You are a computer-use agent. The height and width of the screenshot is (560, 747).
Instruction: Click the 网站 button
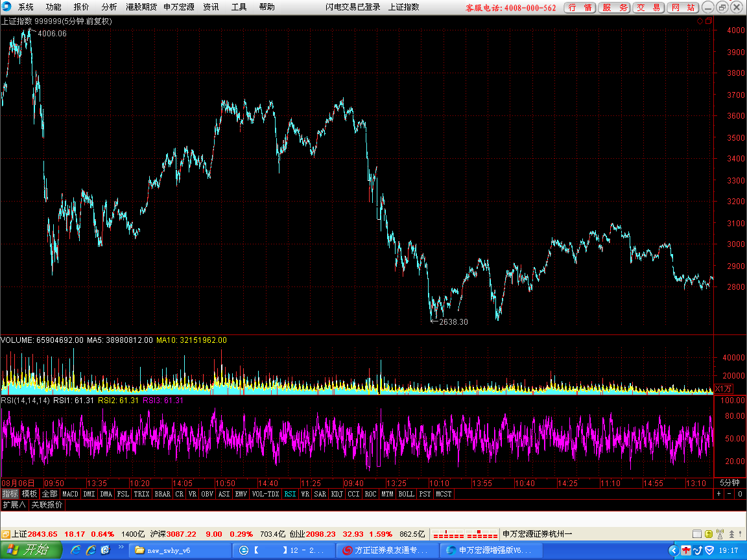[683, 8]
